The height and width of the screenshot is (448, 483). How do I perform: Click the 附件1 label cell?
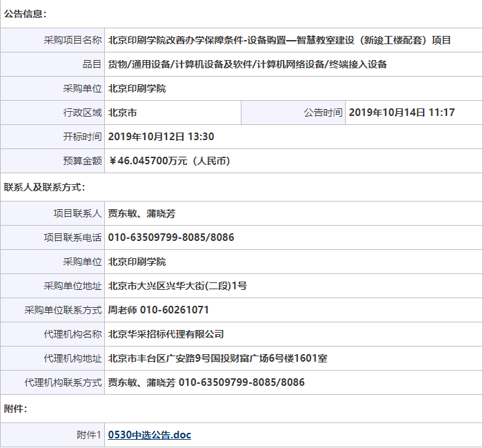point(89,435)
